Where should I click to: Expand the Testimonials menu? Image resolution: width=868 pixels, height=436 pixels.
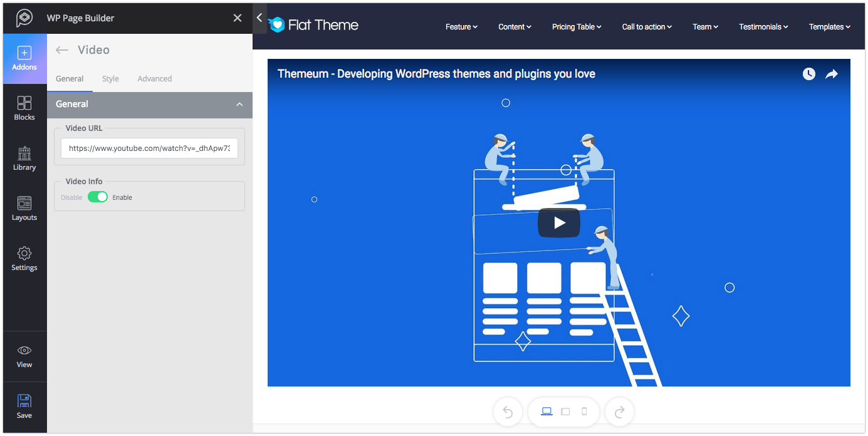click(763, 27)
